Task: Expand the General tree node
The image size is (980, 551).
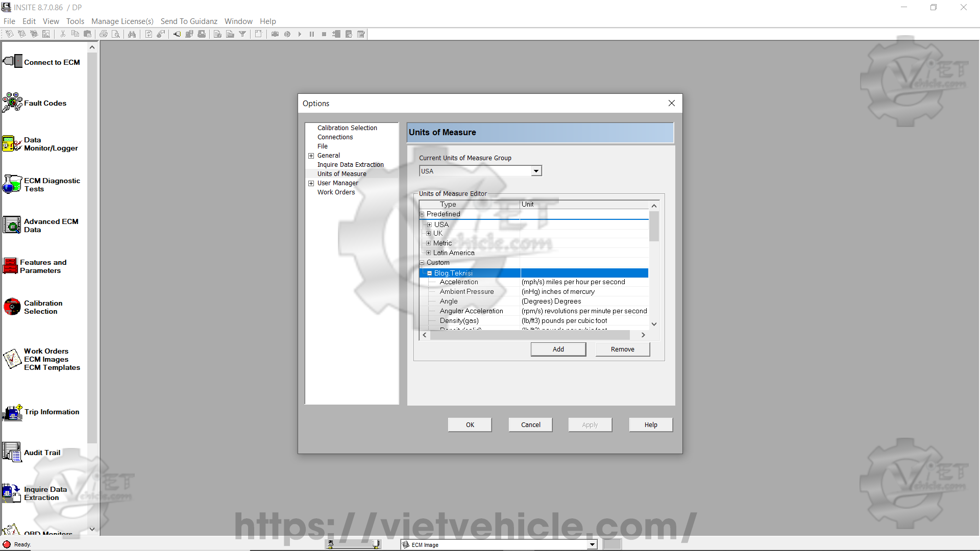Action: coord(311,156)
